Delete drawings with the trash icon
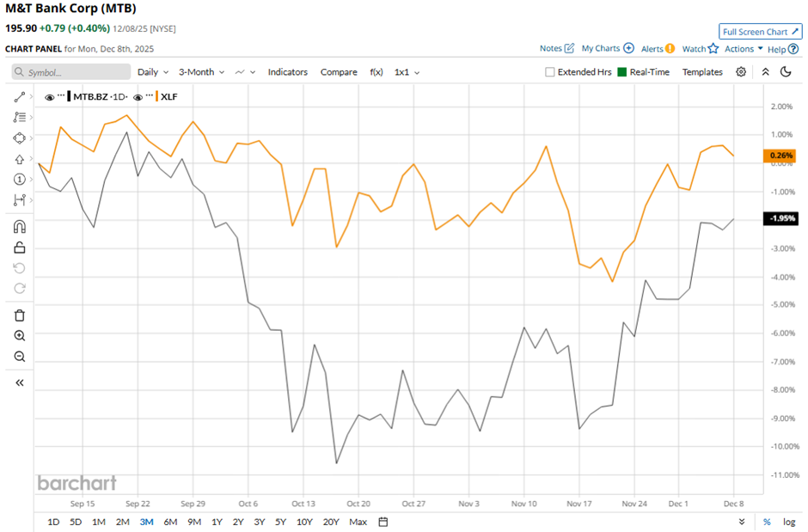Image resolution: width=808 pixels, height=532 pixels. [x=19, y=315]
